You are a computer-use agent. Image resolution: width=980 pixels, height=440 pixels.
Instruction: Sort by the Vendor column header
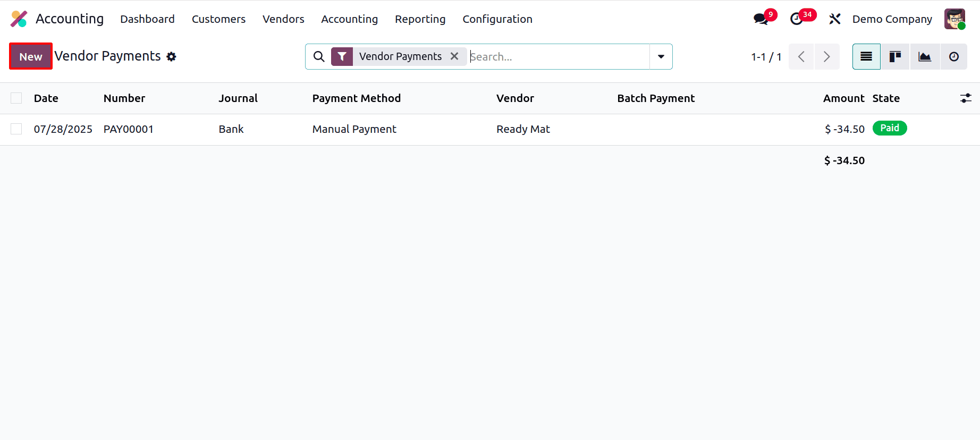pos(515,98)
